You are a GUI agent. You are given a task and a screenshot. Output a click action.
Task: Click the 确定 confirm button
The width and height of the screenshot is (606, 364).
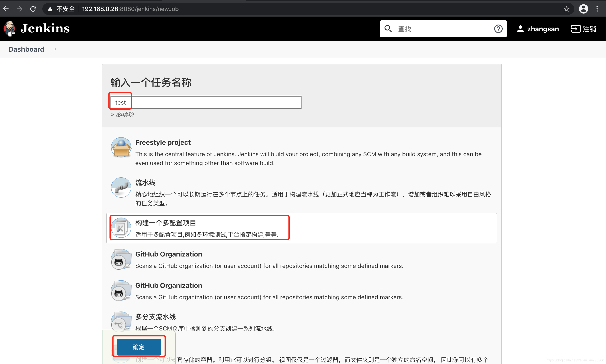[x=139, y=347]
